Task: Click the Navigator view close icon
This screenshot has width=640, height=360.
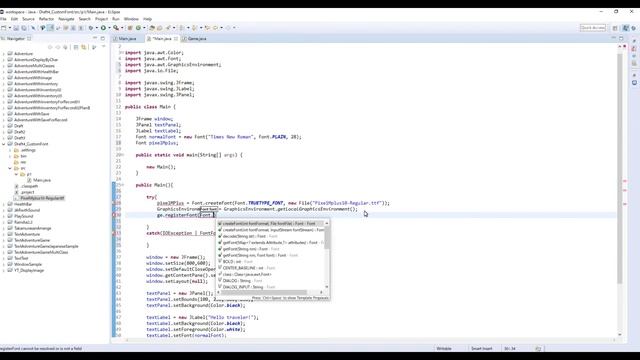Action: [29, 38]
